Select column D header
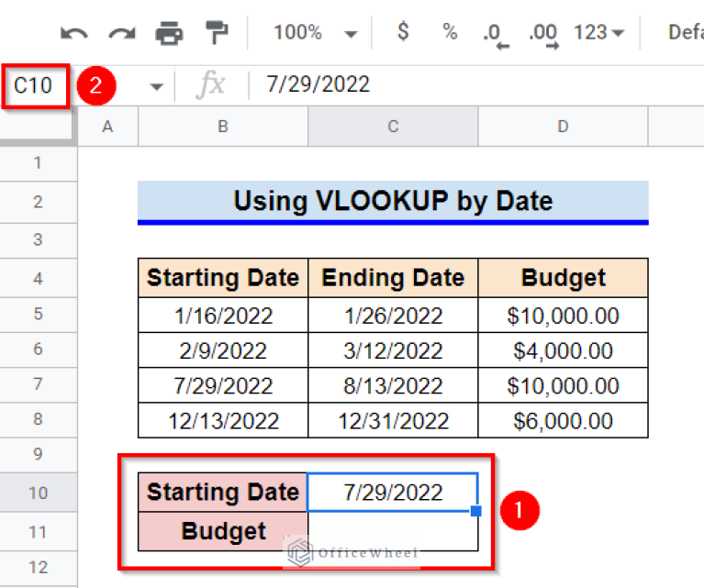 click(x=563, y=127)
